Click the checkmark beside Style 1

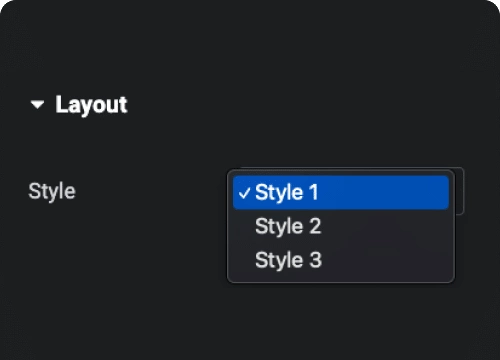point(244,193)
